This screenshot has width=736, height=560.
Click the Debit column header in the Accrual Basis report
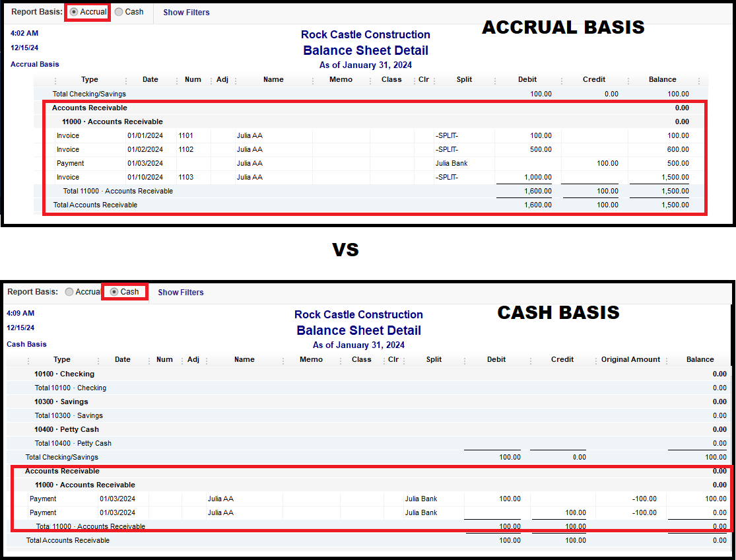tap(527, 79)
